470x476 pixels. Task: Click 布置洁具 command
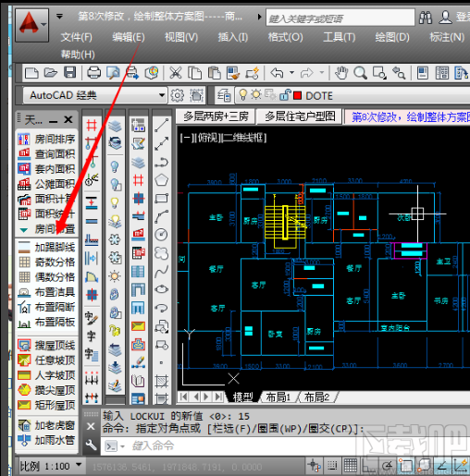click(x=46, y=292)
